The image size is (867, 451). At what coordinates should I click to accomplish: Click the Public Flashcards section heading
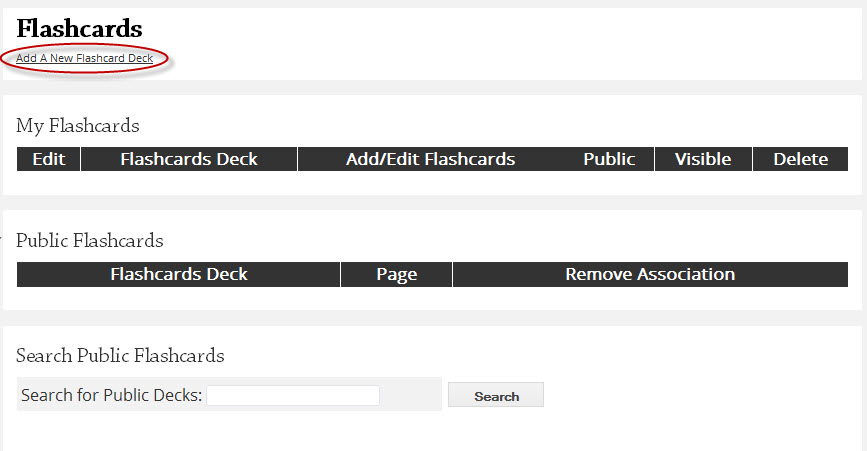coord(90,240)
